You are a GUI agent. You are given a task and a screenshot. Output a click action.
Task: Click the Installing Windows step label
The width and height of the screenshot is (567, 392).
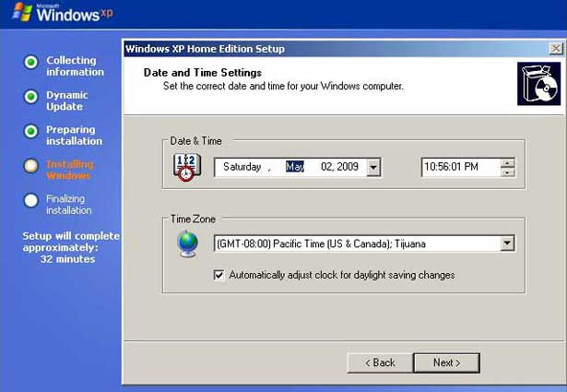[x=70, y=170]
